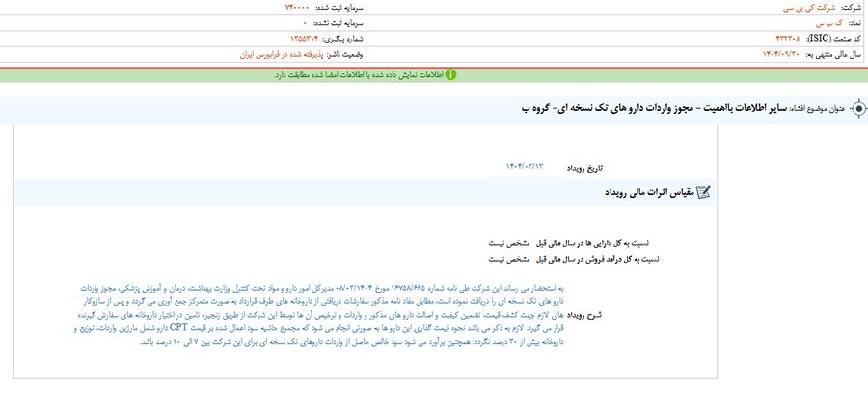Click tracking number ۱۳۵۵۳۱۴
The image size is (868, 393).
pyautogui.click(x=305, y=39)
